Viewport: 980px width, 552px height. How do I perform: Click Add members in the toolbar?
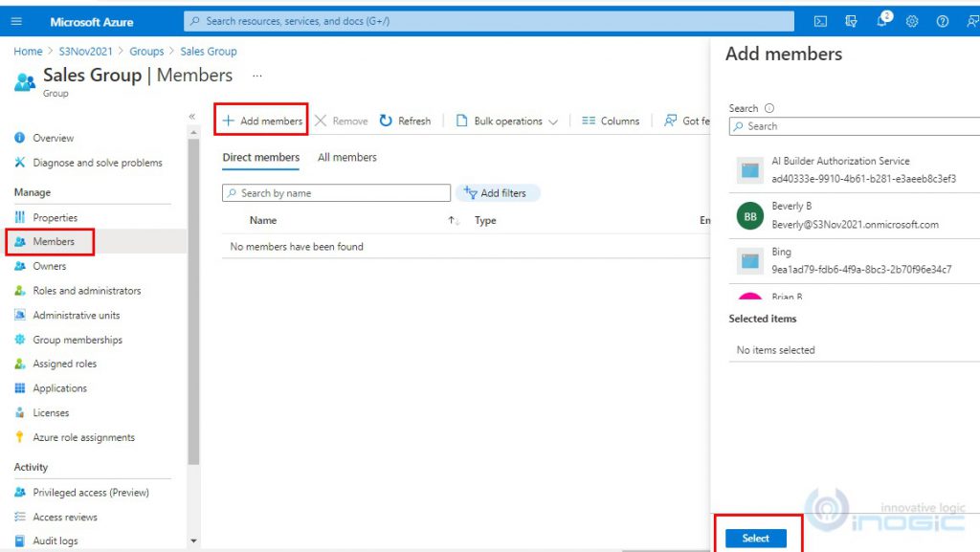point(261,121)
